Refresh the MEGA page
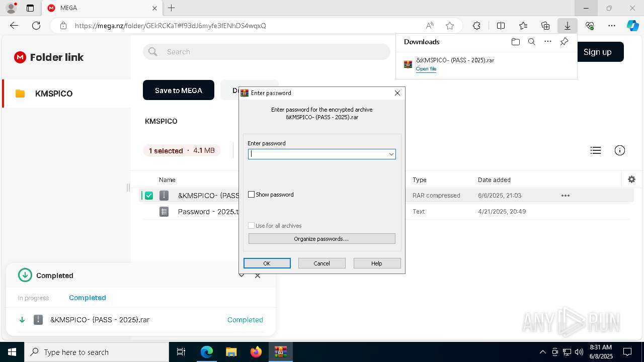This screenshot has height=362, width=644. point(36,26)
